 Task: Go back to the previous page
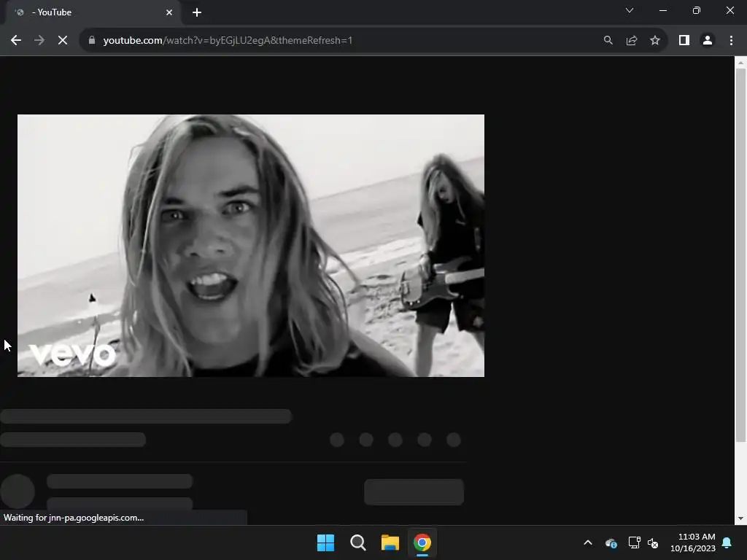pos(16,41)
